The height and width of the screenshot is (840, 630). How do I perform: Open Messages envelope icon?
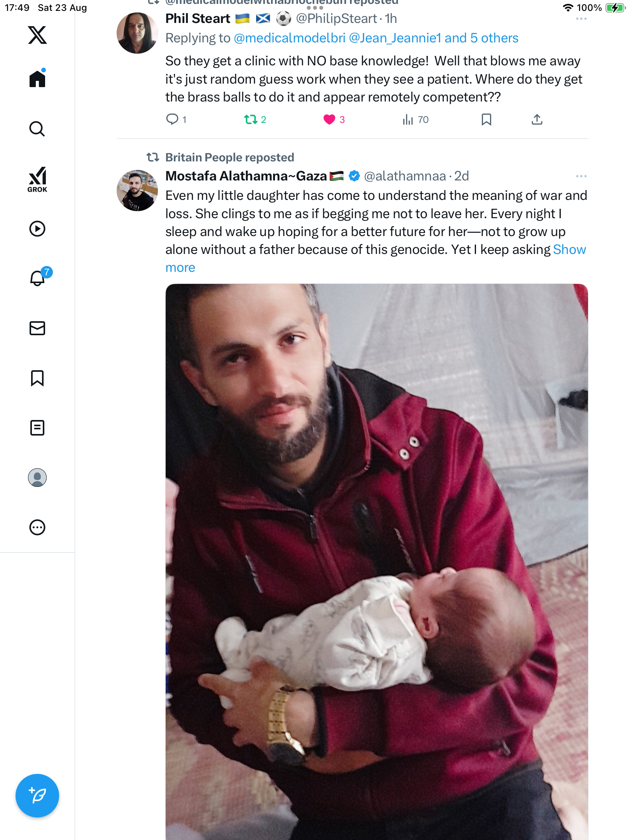click(37, 328)
